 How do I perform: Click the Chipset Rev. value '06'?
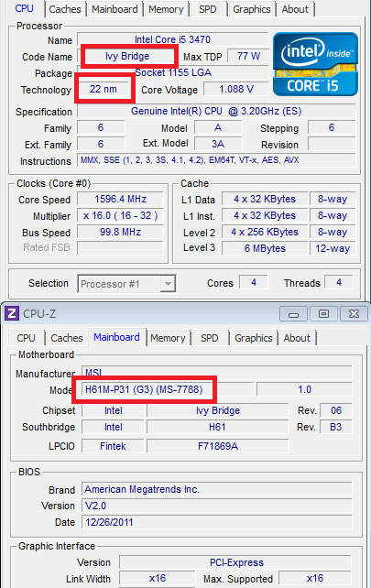point(336,410)
